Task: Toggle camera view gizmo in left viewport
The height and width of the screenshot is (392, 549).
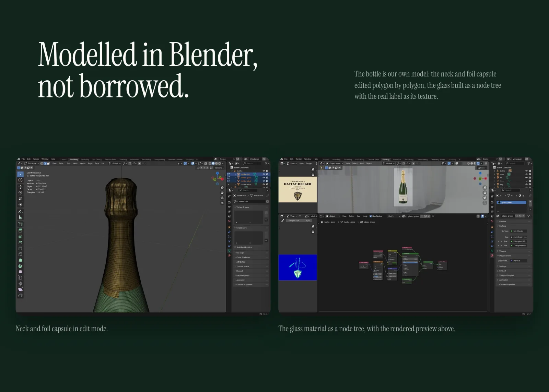Action: pos(222,198)
